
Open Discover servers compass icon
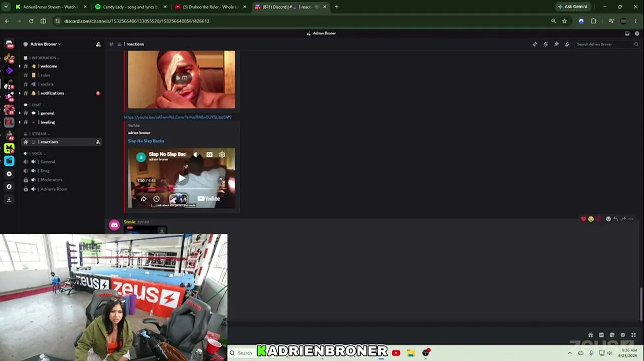[9, 187]
